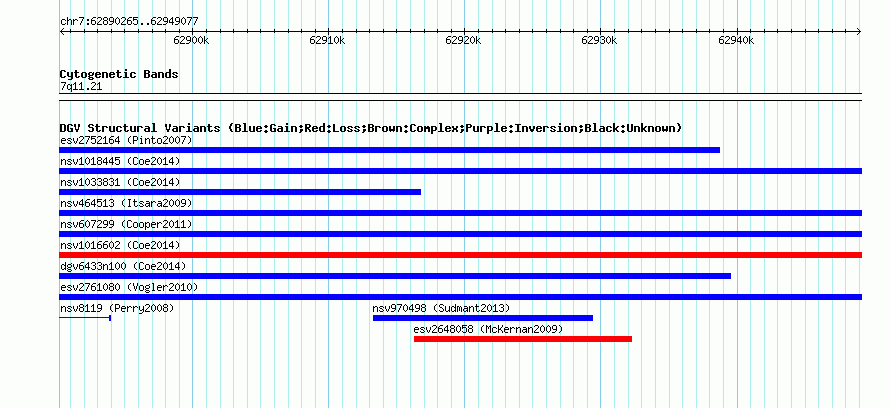Open the nsv464513 (Itsara2009) label

point(126,203)
